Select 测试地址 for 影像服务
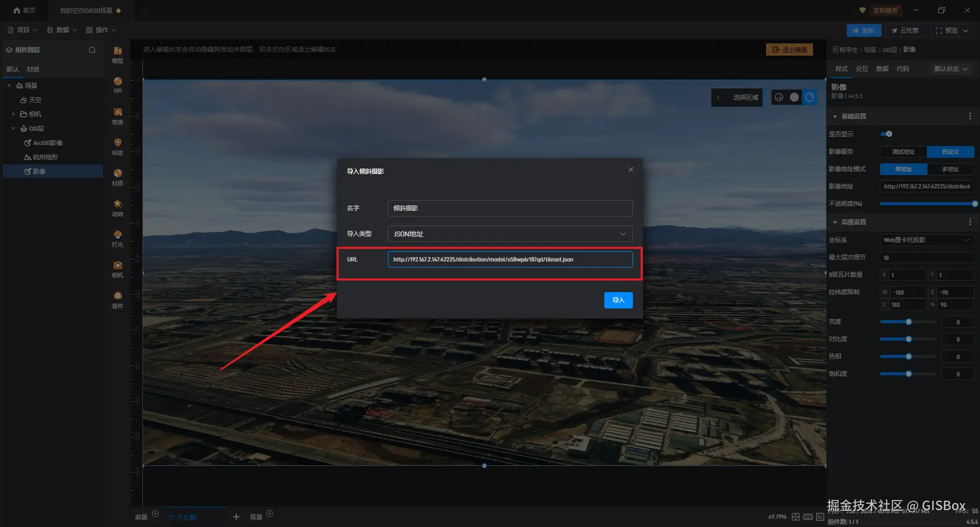 (903, 152)
